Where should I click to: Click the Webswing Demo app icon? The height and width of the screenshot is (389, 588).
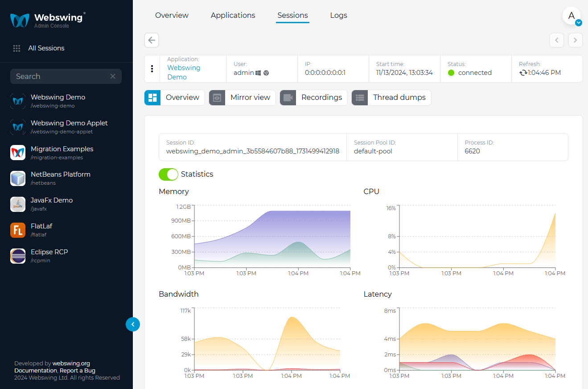pos(18,101)
